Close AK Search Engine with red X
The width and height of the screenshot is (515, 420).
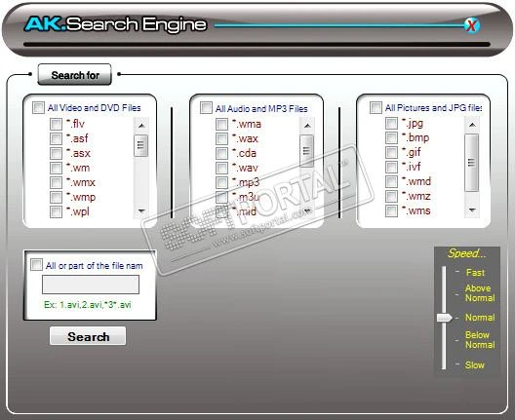click(x=472, y=25)
